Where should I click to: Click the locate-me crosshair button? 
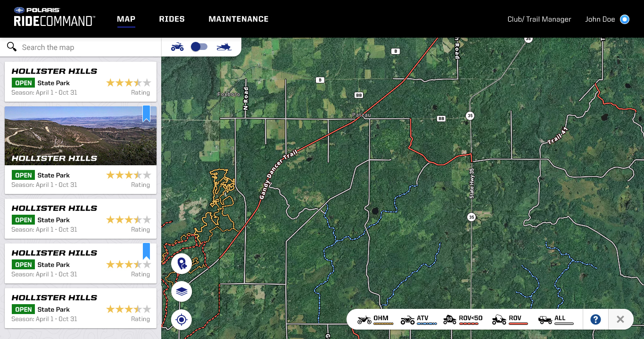(182, 320)
